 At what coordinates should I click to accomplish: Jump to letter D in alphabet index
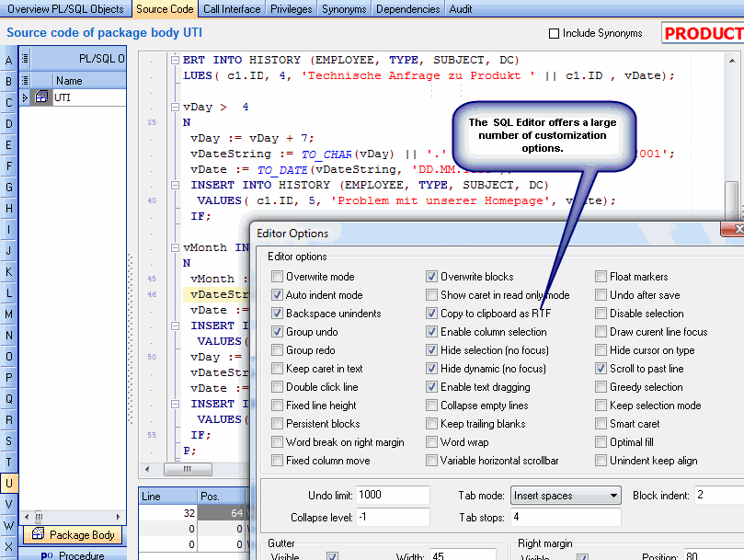(8, 124)
